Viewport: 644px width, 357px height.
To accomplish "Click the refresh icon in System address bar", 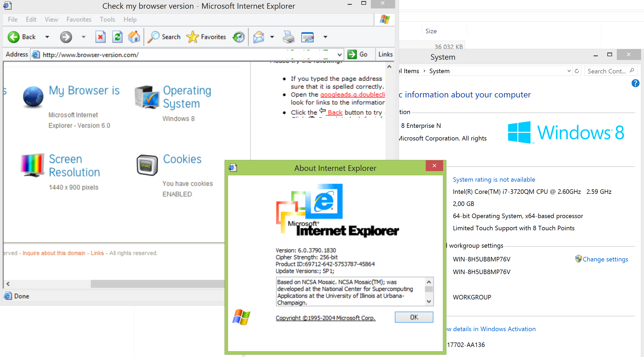I will point(577,71).
